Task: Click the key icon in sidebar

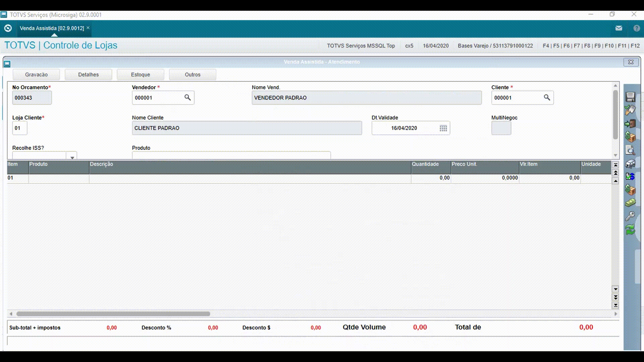Action: pyautogui.click(x=630, y=216)
